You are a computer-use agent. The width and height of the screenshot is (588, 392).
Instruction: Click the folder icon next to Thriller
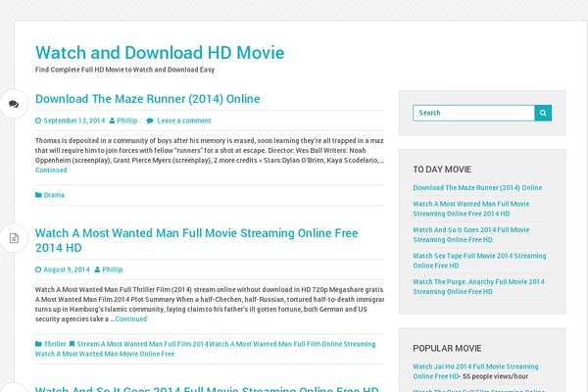click(38, 344)
